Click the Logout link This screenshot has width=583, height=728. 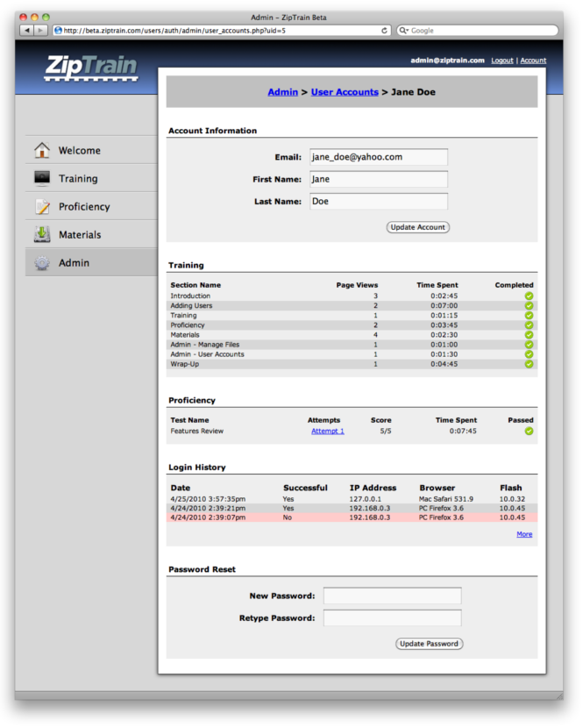tap(502, 61)
